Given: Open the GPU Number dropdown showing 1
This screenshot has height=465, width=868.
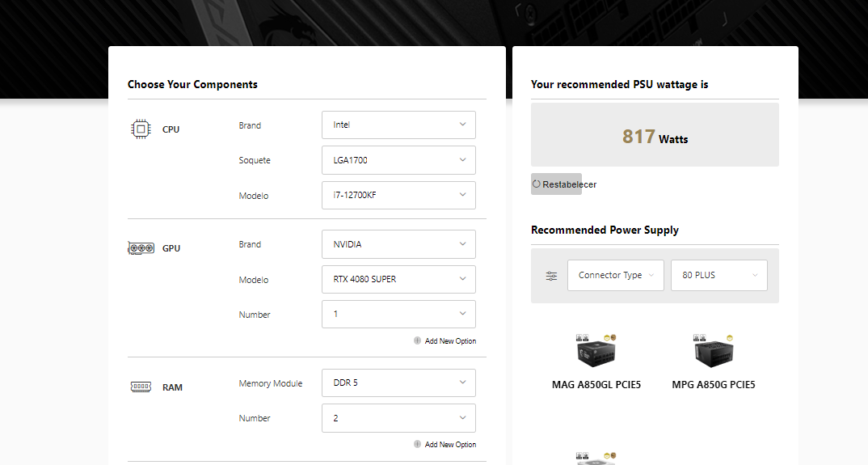Looking at the screenshot, I should click(398, 315).
